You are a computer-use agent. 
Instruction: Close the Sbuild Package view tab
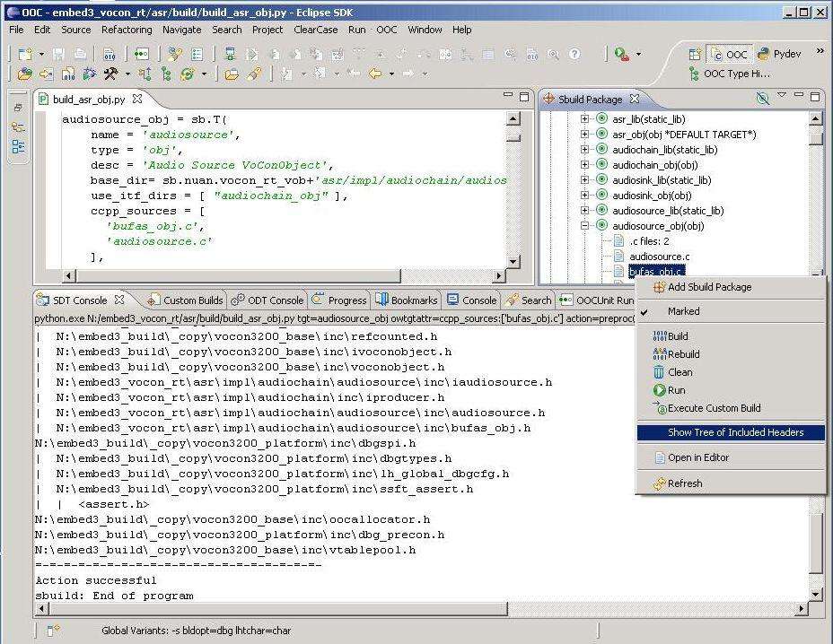635,99
